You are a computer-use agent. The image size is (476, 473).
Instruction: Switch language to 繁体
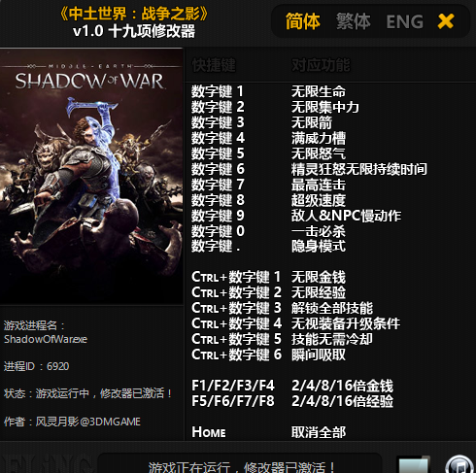(x=354, y=21)
